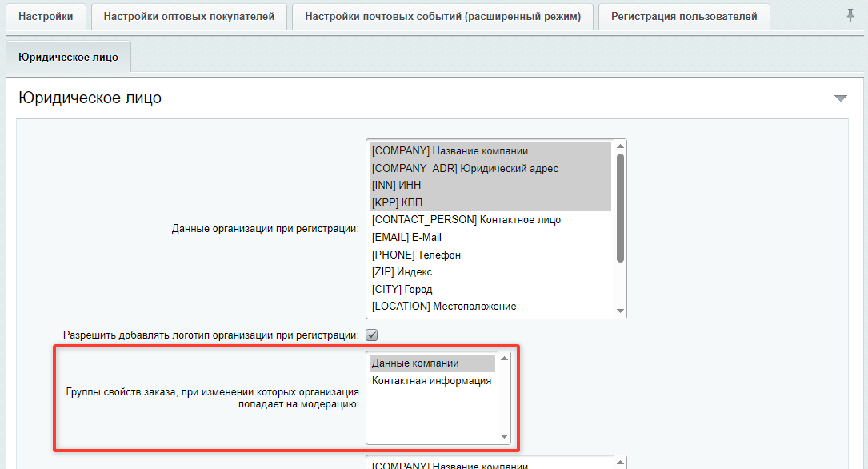
Task: Click the pin icon at top right
Action: [x=850, y=15]
